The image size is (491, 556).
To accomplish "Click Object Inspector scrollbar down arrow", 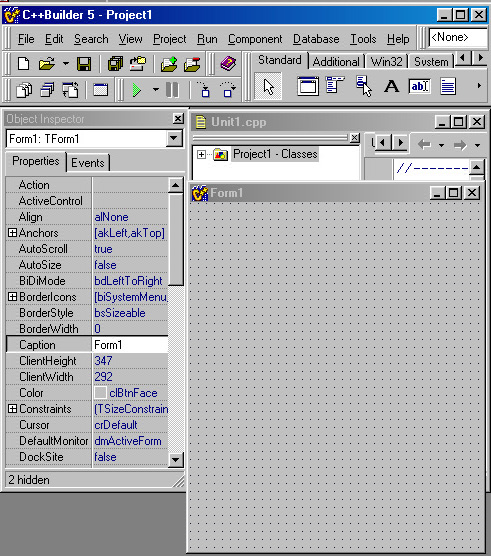I will [176, 460].
